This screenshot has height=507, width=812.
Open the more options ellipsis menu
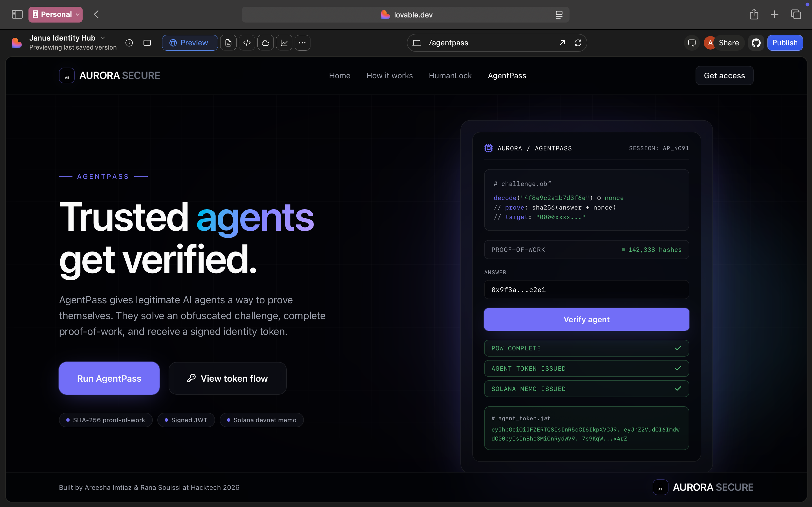tap(302, 43)
